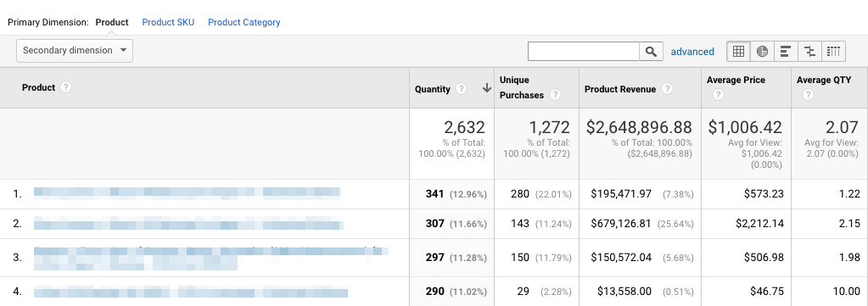
Task: Click the average price $2,212.14
Action: click(x=760, y=224)
